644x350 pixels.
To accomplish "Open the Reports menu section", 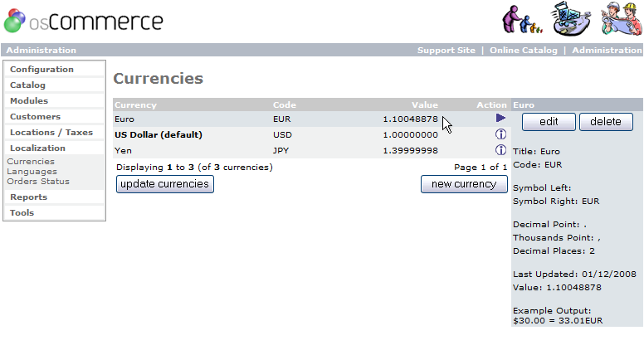I will point(29,197).
